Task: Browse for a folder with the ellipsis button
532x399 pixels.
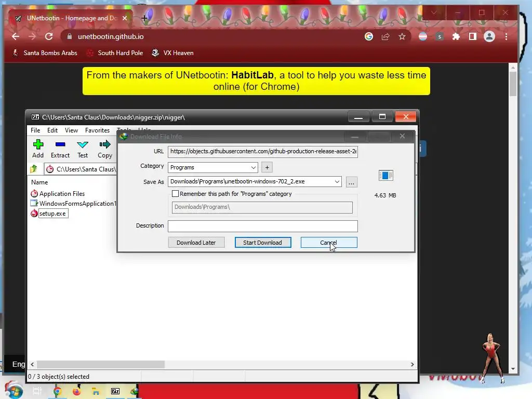Action: [x=352, y=182]
